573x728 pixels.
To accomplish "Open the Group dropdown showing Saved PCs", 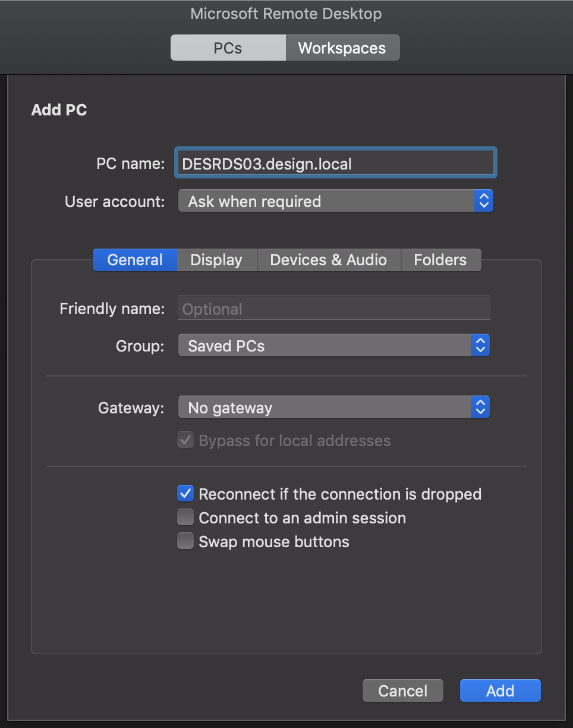I will tap(334, 346).
